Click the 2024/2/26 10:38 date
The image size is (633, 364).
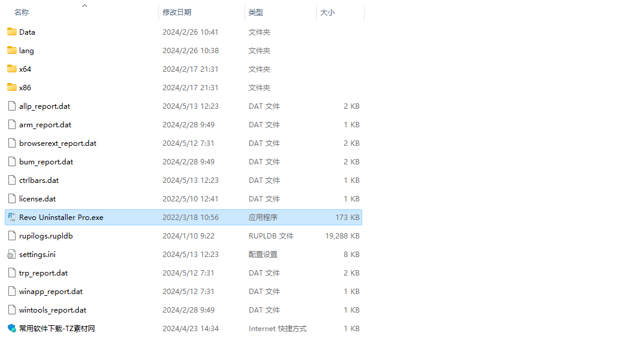click(x=191, y=50)
